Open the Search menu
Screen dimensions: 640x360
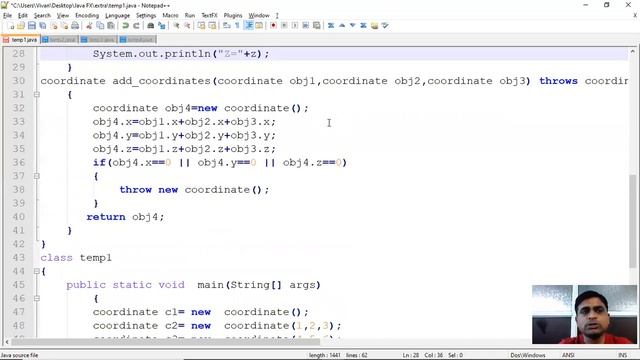(42, 16)
